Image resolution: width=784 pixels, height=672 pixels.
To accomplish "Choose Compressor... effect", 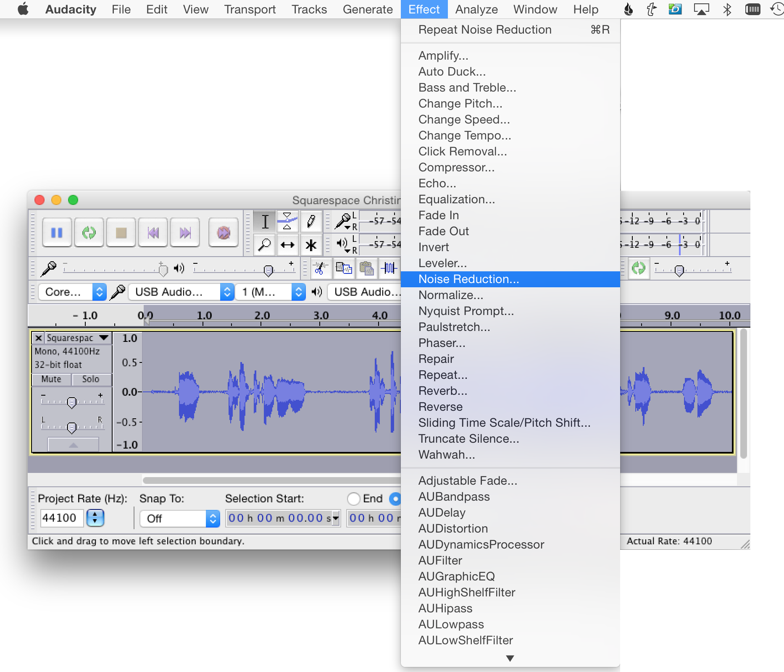I will tap(510, 168).
